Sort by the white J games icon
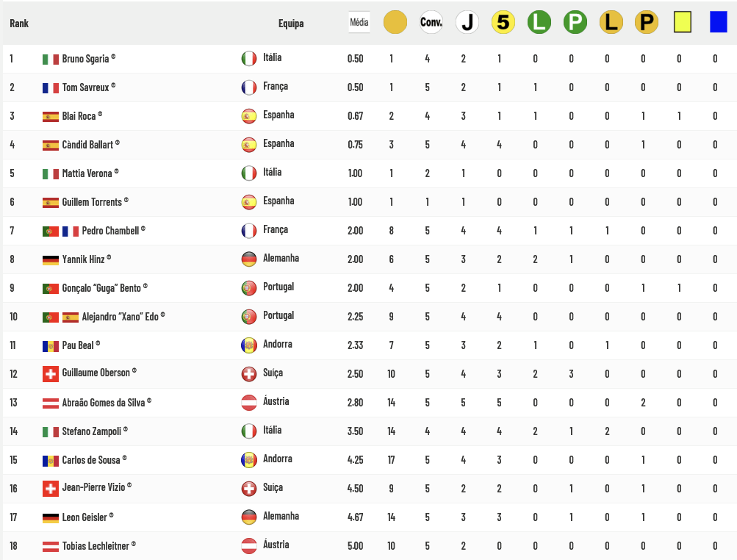The width and height of the screenshot is (737, 560). tap(467, 22)
